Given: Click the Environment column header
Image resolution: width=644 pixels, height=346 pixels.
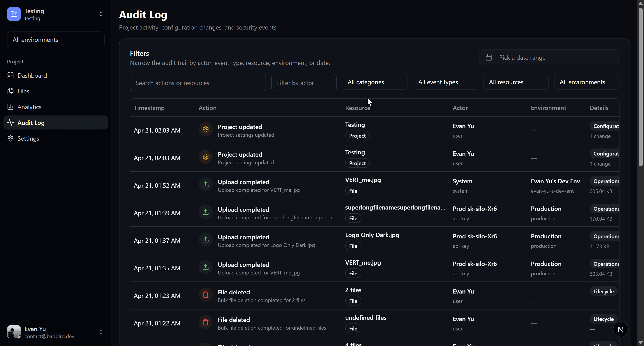Looking at the screenshot, I should pyautogui.click(x=548, y=108).
